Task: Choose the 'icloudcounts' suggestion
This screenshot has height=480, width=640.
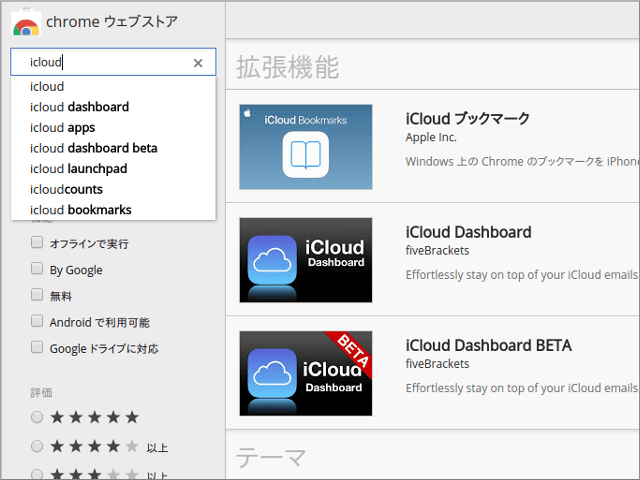Action: 113,189
